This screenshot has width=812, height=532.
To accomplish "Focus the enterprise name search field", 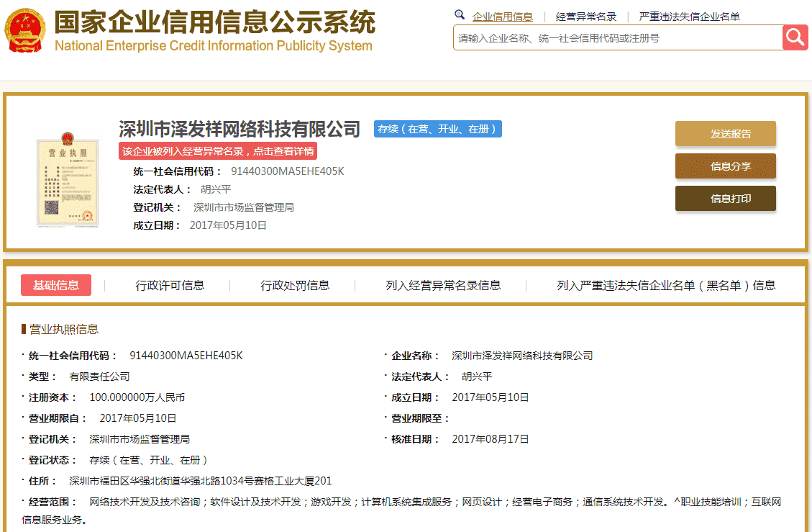I will [x=618, y=38].
